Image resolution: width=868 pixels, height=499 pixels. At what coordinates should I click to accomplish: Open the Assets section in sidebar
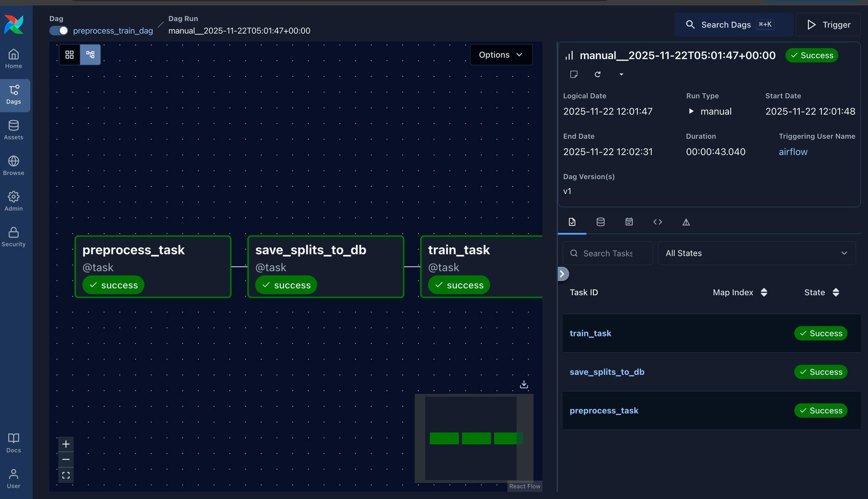[x=14, y=130]
